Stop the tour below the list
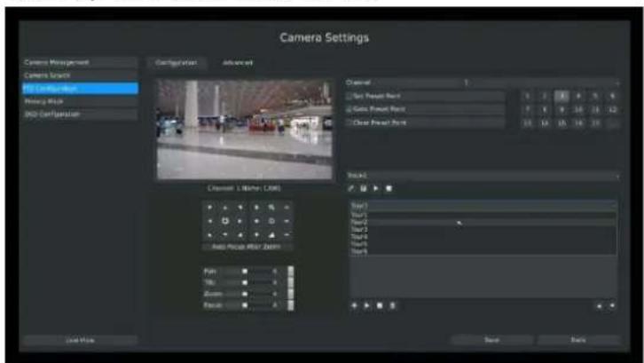 (x=380, y=305)
